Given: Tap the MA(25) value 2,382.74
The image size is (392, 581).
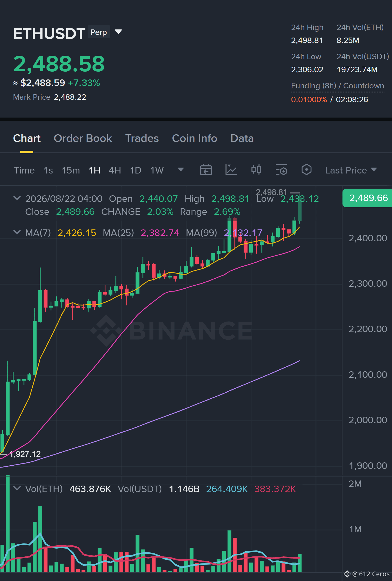Looking at the screenshot, I should [160, 233].
